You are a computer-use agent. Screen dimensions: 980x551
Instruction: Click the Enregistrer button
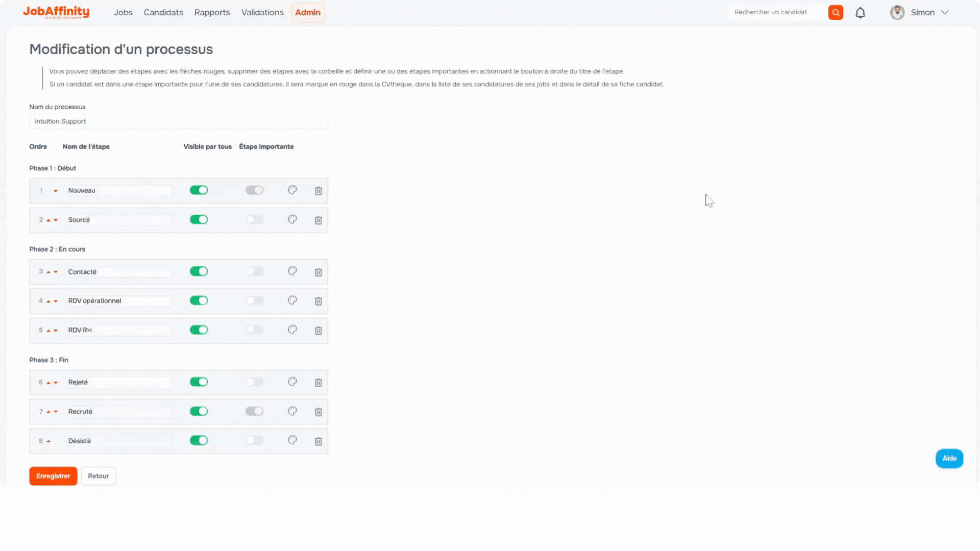(x=53, y=476)
